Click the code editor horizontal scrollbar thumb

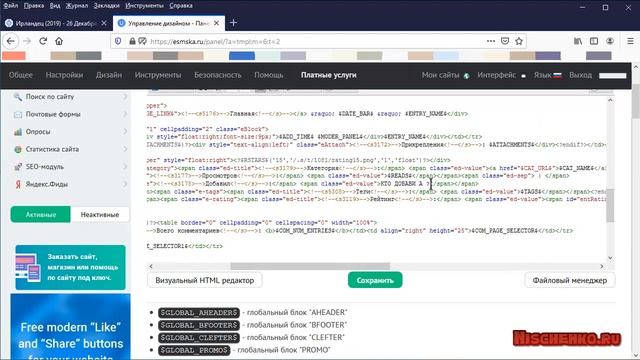coord(310,266)
